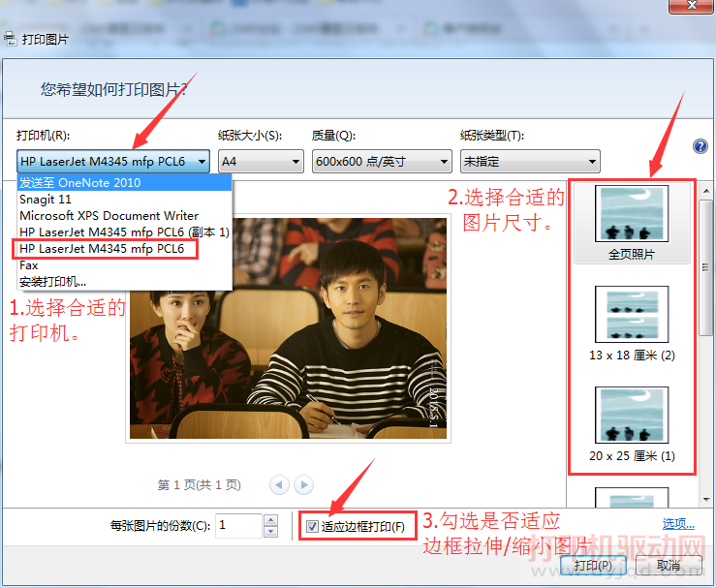The height and width of the screenshot is (588, 716).
Task: Open the paper type dropdown
Action: click(530, 161)
